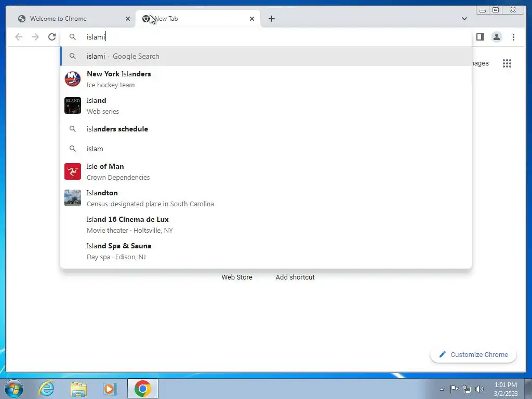Open the Images link
The image size is (532, 399).
[480, 63]
